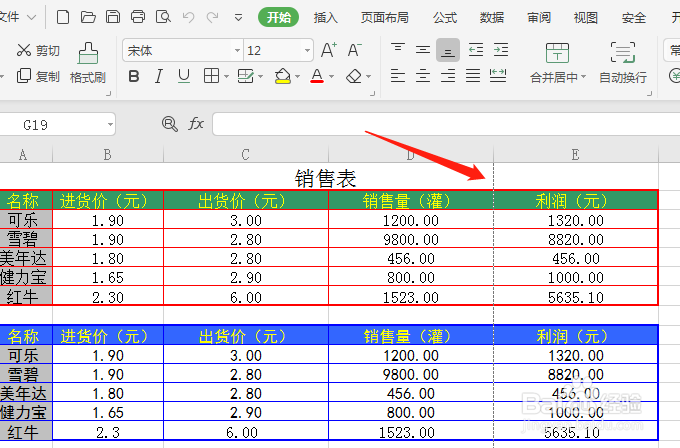Decrease indent icon
The width and height of the screenshot is (680, 448).
[476, 50]
